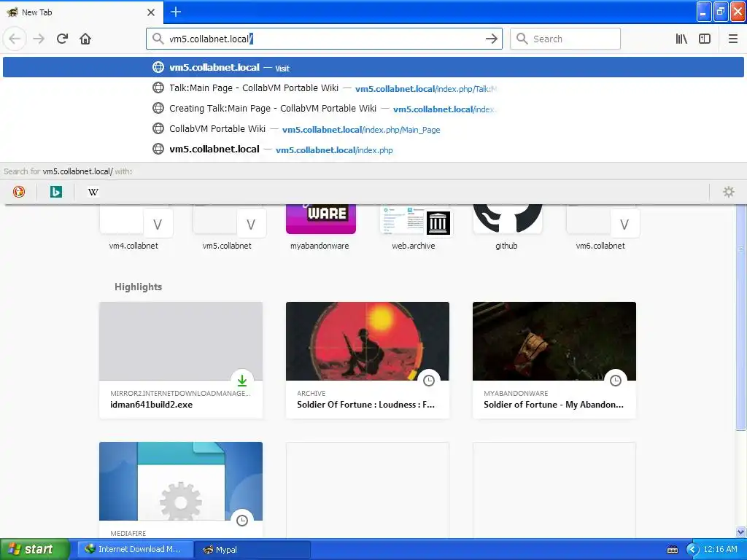Close the New Tab tab
This screenshot has width=747, height=560.
pos(151,12)
